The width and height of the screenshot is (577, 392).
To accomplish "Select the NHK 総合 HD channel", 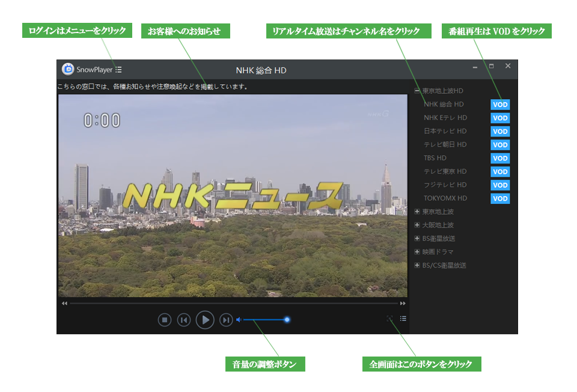I will tap(444, 105).
